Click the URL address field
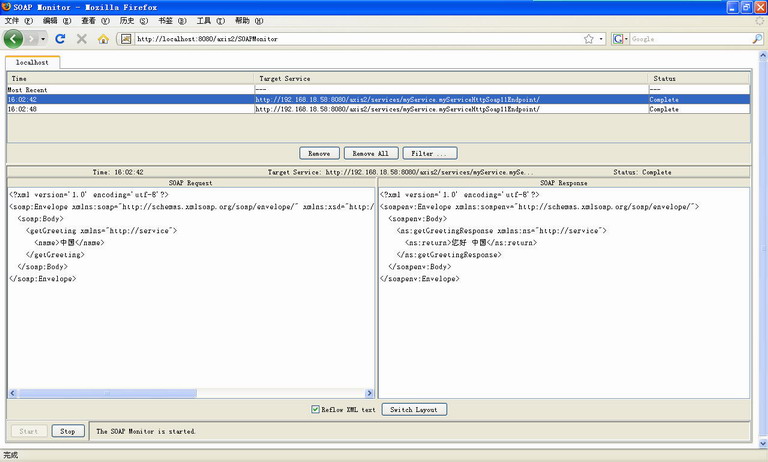 point(358,39)
